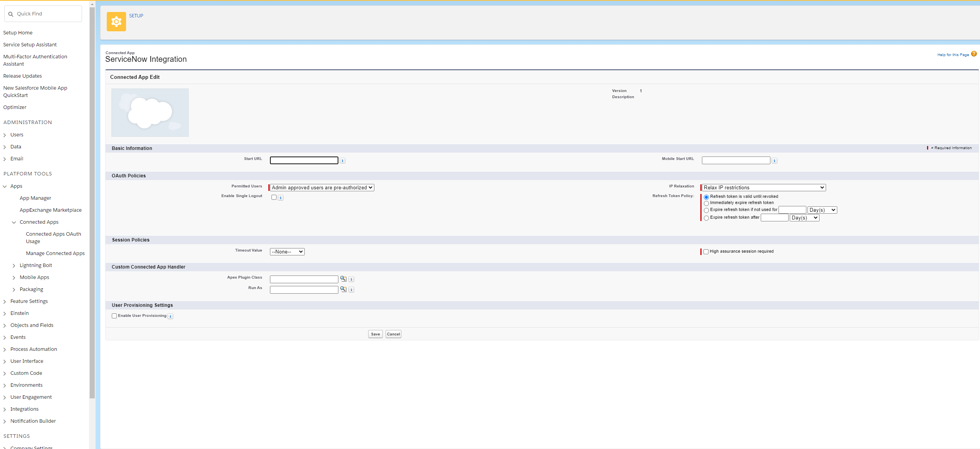Collapse the Connected Apps tree node
This screenshot has height=449, width=980.
(x=14, y=223)
